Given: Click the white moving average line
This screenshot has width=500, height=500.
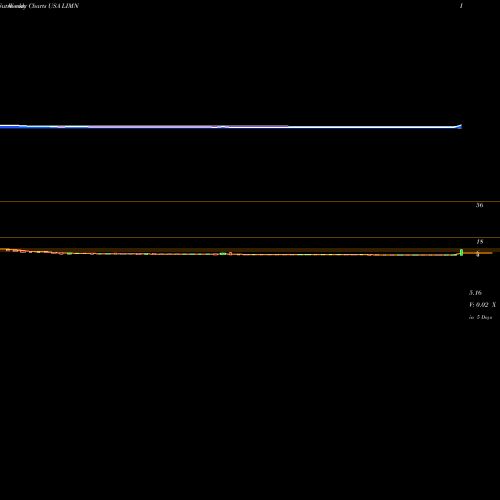Looking at the screenshot, I should click(x=333, y=127).
